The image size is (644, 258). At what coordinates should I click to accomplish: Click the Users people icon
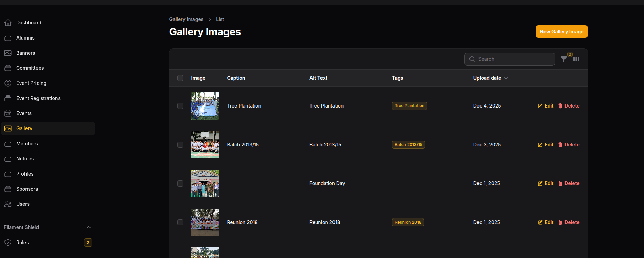(x=8, y=204)
